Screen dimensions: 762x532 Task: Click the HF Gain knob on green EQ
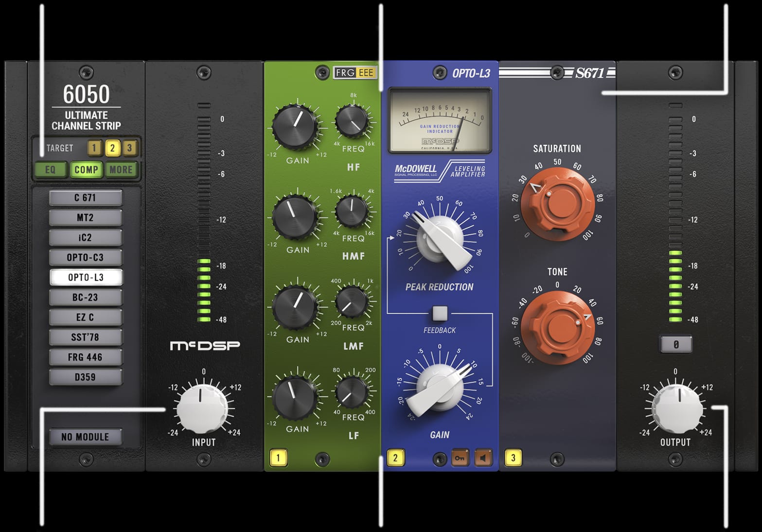tap(294, 125)
